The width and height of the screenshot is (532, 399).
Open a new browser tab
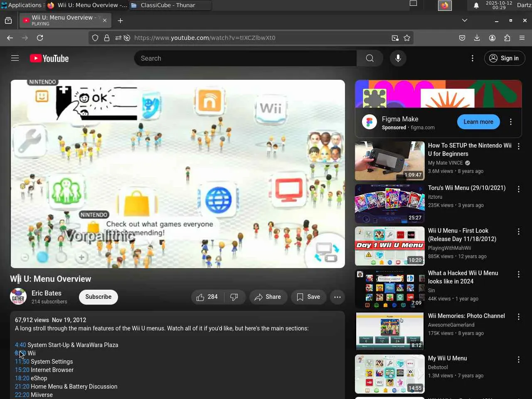click(x=121, y=20)
